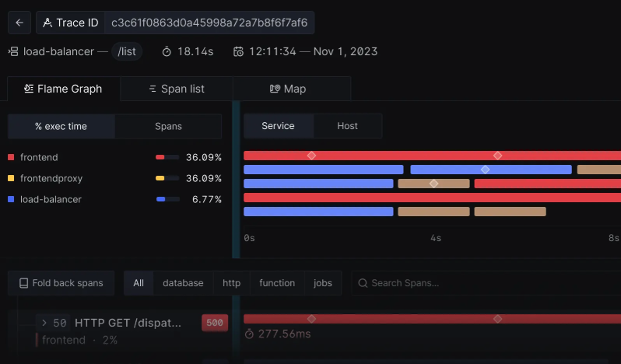Viewport: 621px width, 364px height.
Task: Click second diamond marker on top red bar
Action: (498, 156)
